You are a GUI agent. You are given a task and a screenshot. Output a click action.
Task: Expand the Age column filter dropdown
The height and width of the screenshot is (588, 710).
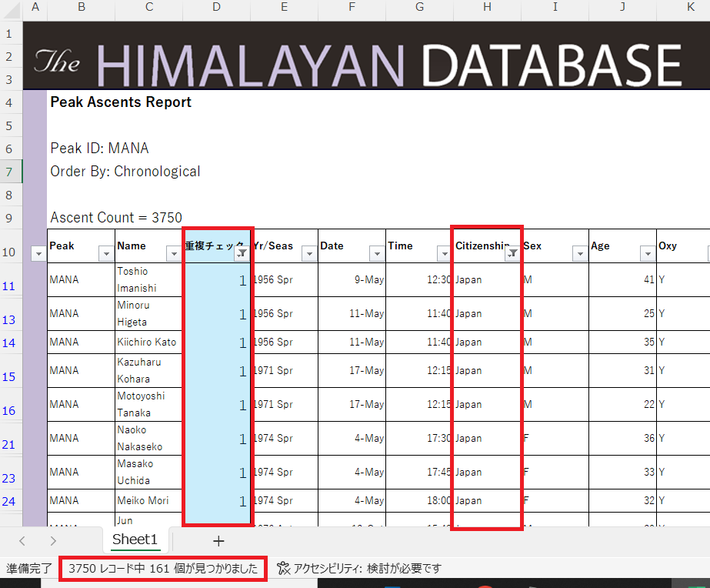[x=647, y=253]
